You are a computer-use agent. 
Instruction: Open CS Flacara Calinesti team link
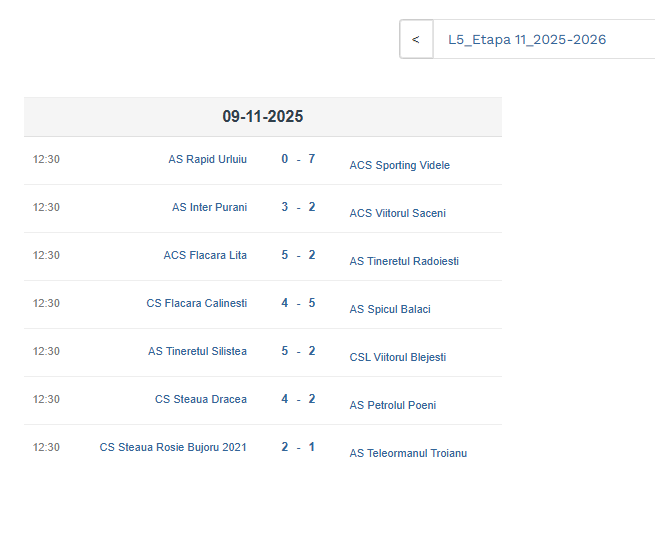pos(196,303)
